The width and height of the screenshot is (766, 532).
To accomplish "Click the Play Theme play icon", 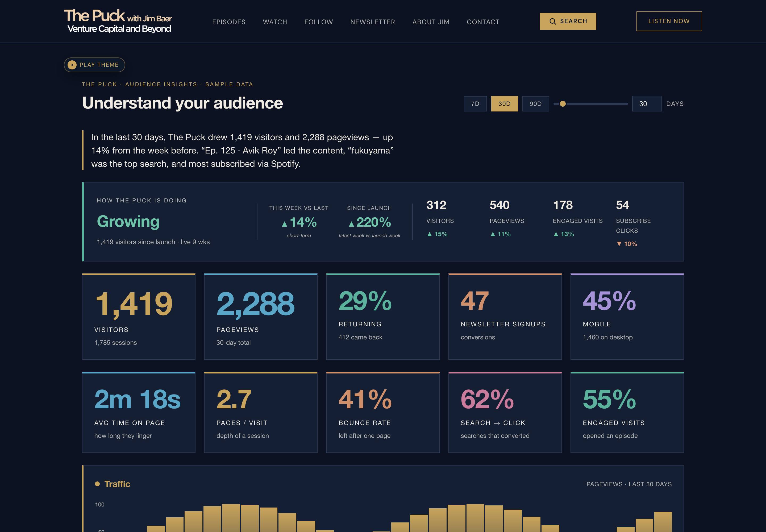I will coord(72,65).
